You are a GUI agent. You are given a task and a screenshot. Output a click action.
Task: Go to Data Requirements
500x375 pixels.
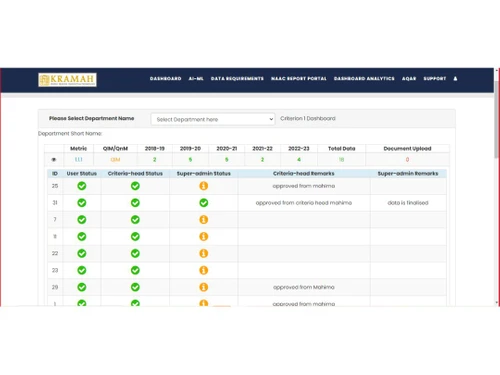[x=237, y=79]
